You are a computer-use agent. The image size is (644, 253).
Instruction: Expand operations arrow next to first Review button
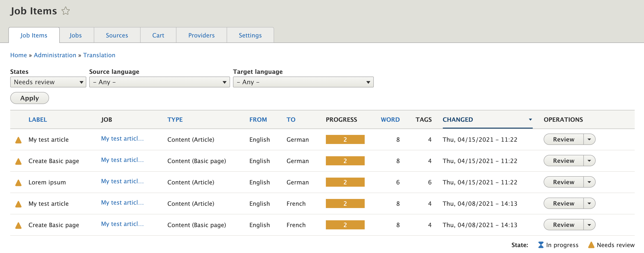pyautogui.click(x=589, y=139)
